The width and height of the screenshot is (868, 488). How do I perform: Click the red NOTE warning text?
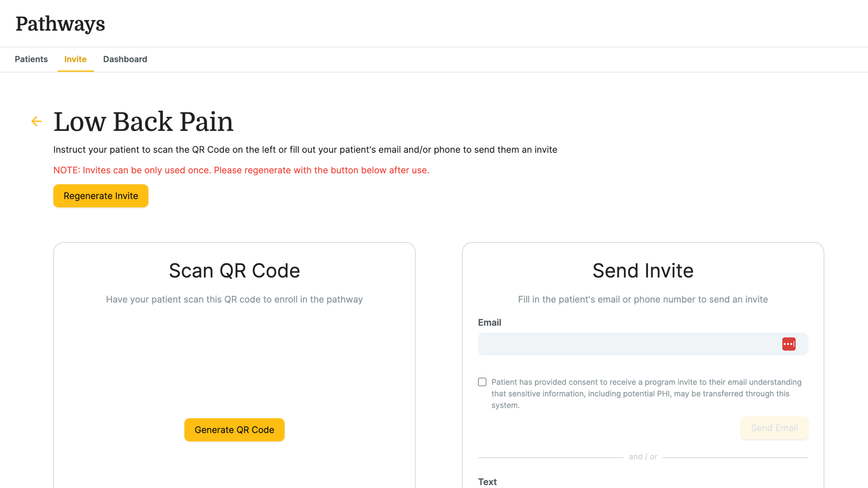[x=241, y=170]
